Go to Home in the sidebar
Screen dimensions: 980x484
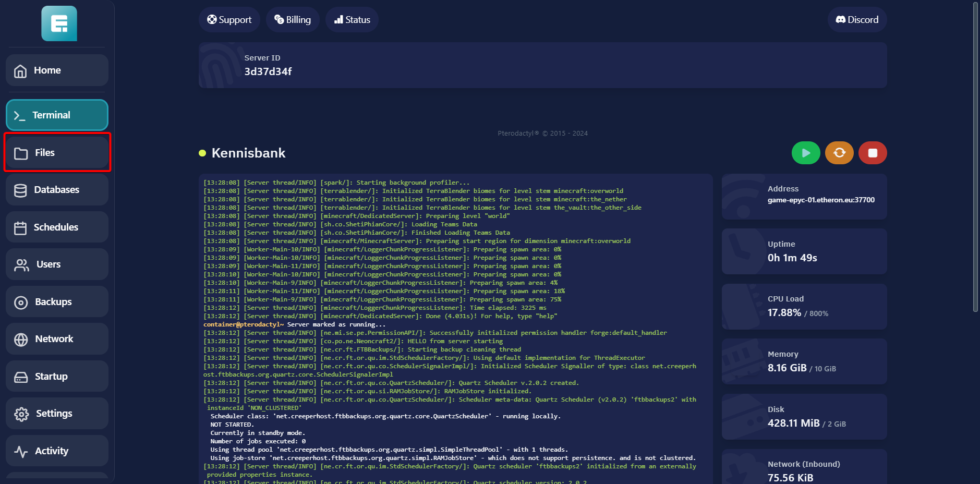click(57, 70)
